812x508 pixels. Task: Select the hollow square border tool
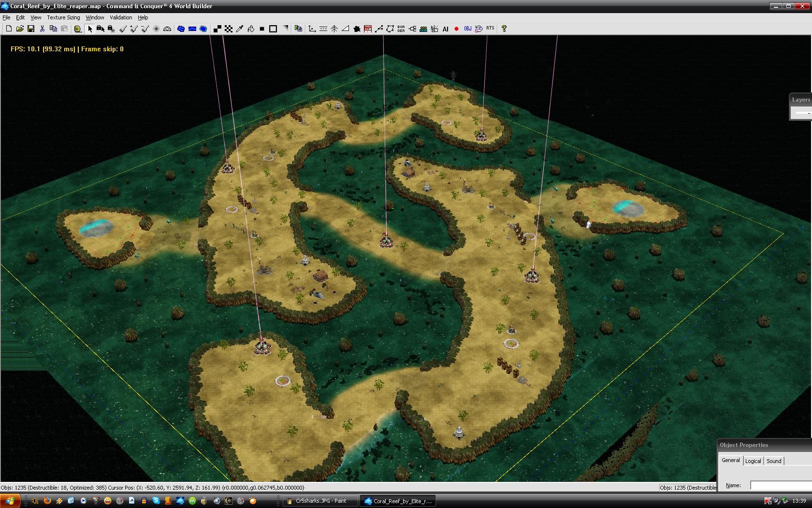[x=273, y=29]
